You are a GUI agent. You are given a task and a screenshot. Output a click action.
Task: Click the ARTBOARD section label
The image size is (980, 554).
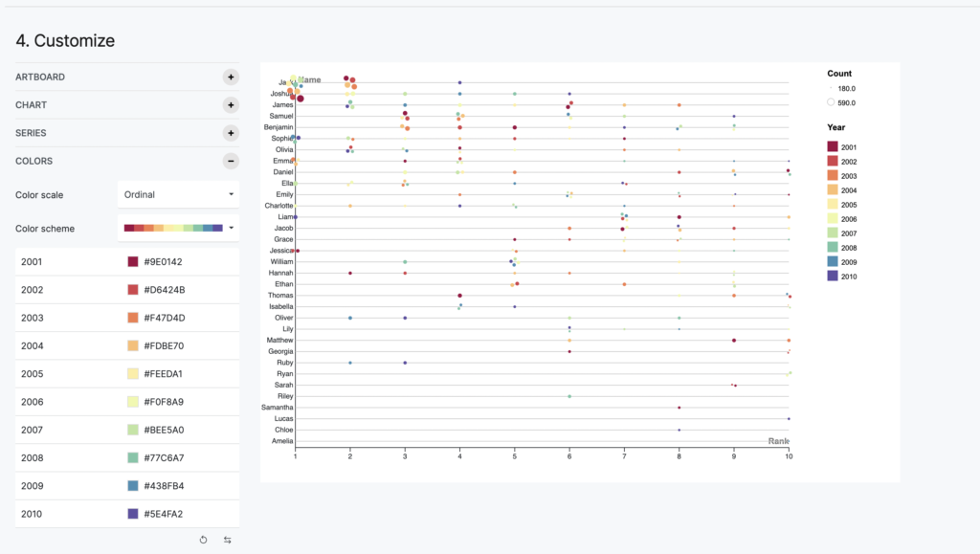click(40, 77)
